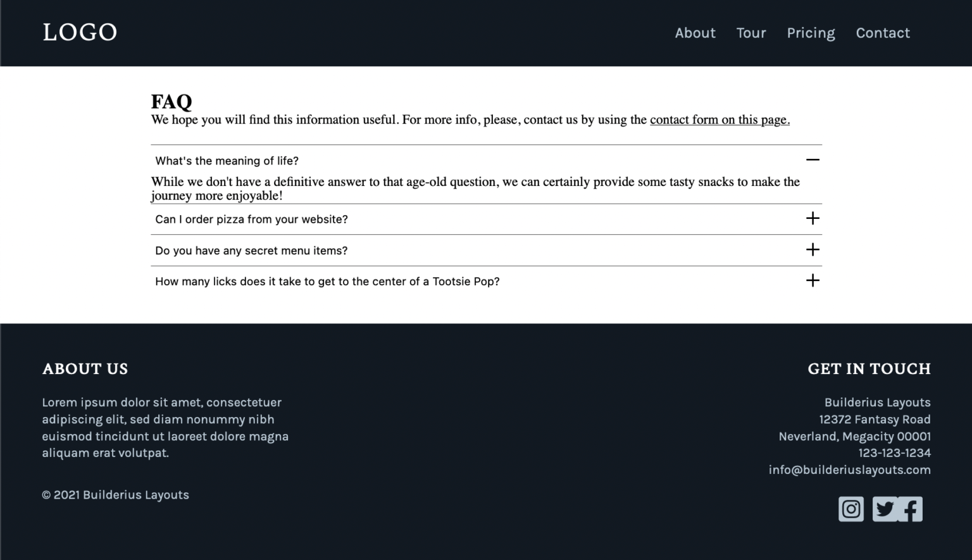Select the question 'Can I order pizza from your website?'
The image size is (972, 560).
click(x=251, y=219)
